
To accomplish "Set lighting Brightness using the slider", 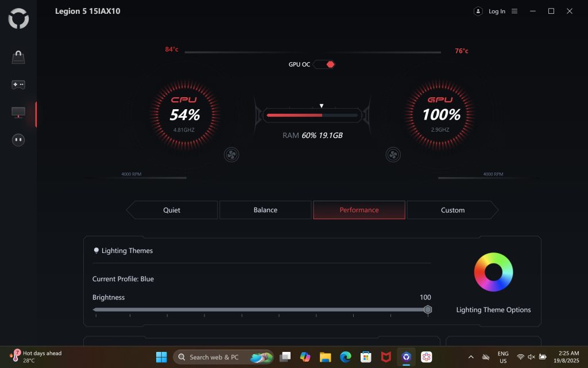I will click(428, 309).
